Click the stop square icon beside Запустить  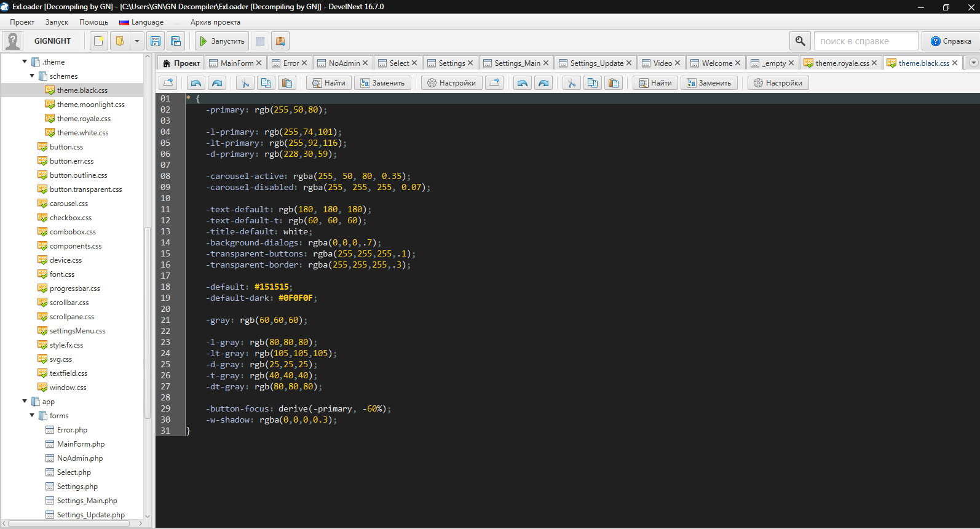[x=260, y=41]
